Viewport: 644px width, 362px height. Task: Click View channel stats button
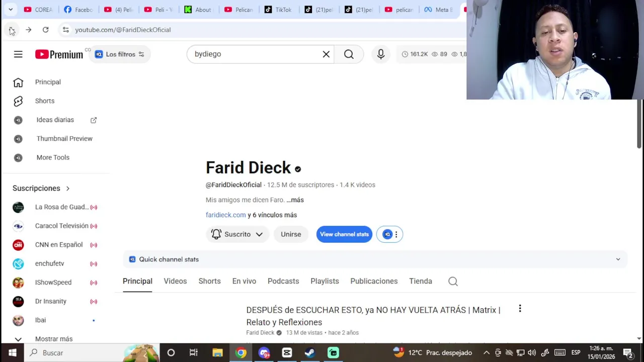[344, 234]
